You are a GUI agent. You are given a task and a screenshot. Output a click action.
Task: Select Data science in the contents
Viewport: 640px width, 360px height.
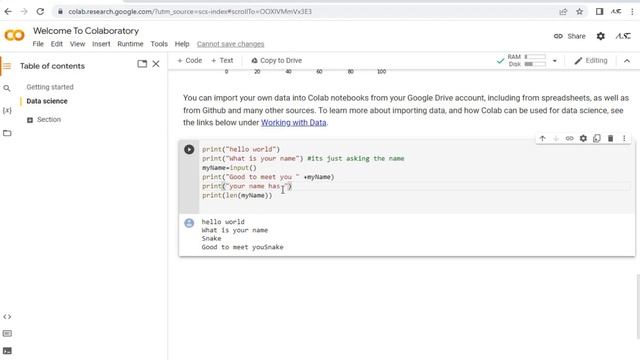click(47, 101)
